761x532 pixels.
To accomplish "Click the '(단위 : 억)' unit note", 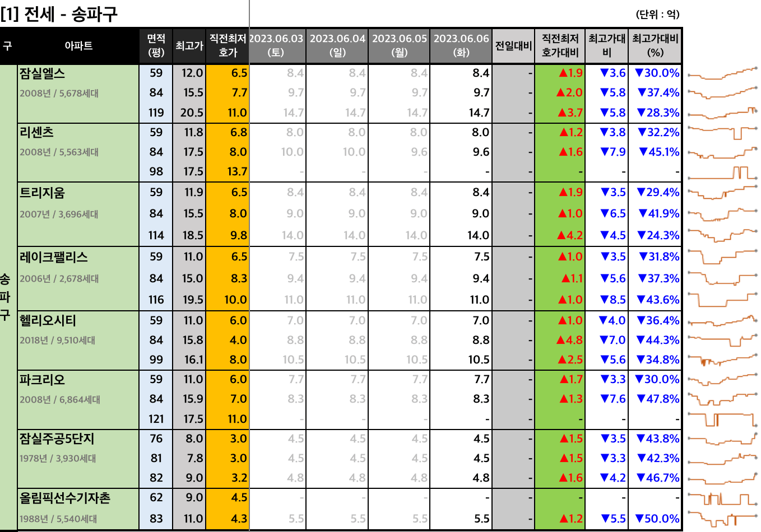I will pyautogui.click(x=657, y=15).
